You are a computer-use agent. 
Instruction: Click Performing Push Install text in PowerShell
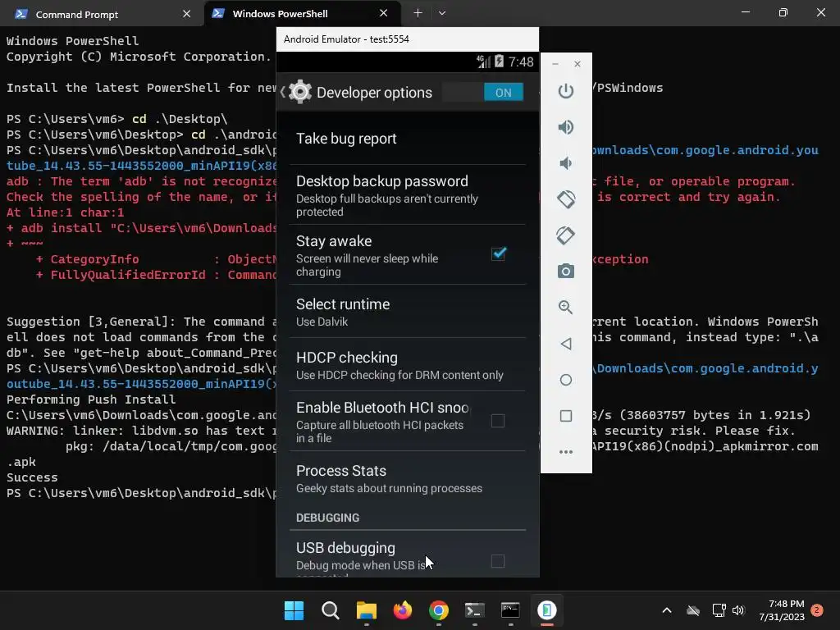pos(91,399)
